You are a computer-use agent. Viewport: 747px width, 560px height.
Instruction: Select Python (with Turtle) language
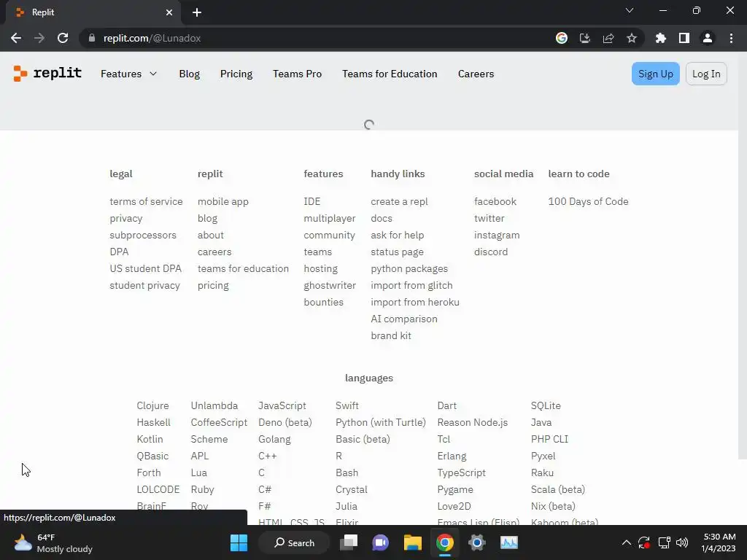click(381, 422)
